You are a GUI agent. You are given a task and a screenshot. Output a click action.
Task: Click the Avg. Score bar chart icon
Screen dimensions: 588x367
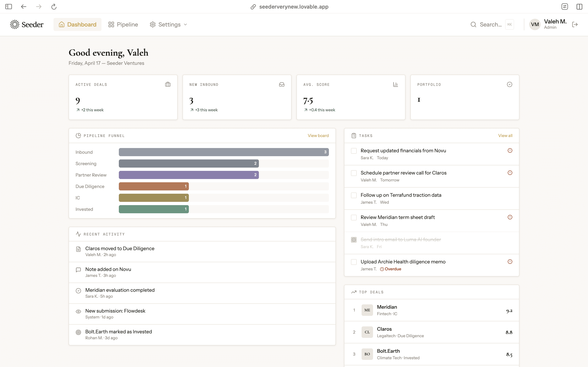coord(395,84)
